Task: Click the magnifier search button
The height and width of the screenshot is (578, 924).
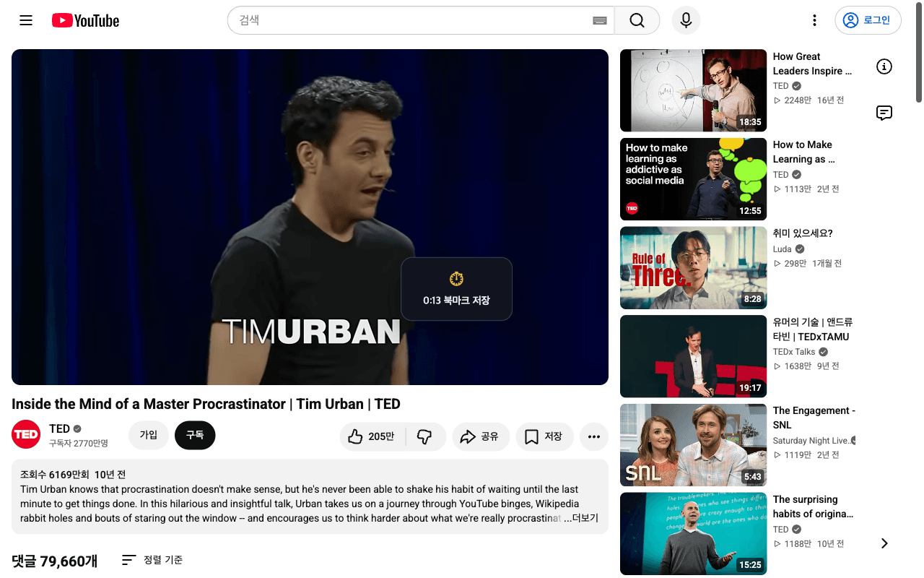Action: point(637,20)
